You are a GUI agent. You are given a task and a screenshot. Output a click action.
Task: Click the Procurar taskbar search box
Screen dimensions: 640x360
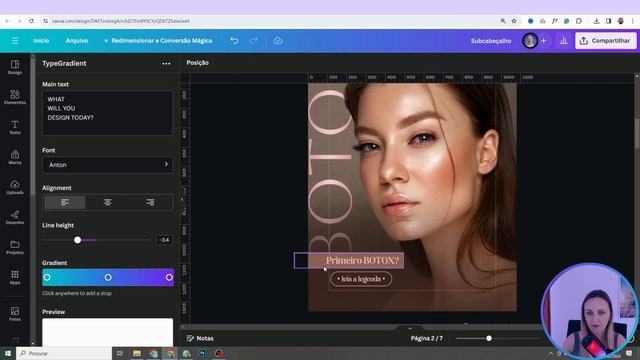[64, 353]
